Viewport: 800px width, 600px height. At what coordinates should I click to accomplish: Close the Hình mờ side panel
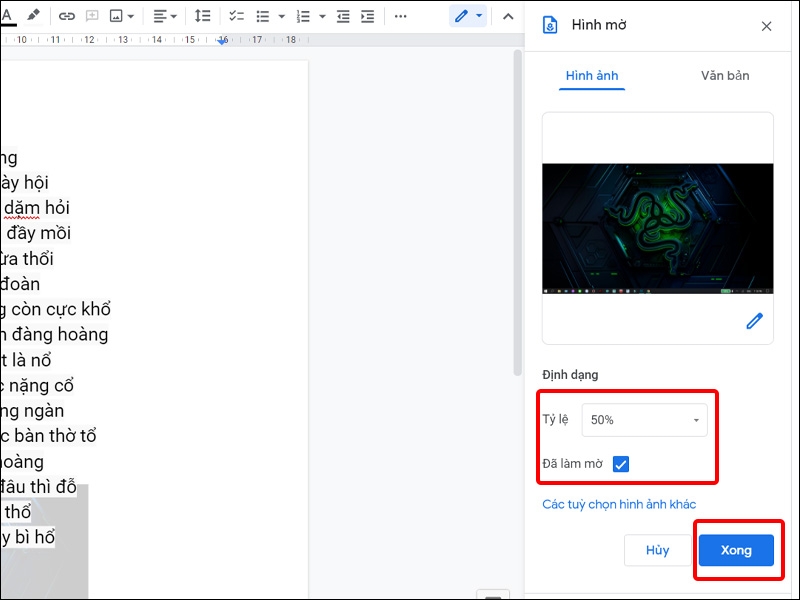(x=766, y=26)
